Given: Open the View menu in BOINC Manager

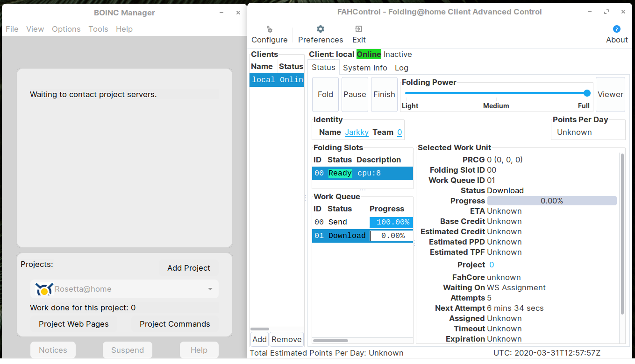Looking at the screenshot, I should pos(35,29).
